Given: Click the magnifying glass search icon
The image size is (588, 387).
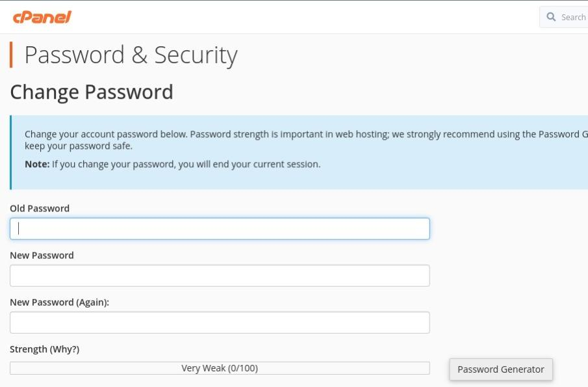Looking at the screenshot, I should [x=551, y=17].
